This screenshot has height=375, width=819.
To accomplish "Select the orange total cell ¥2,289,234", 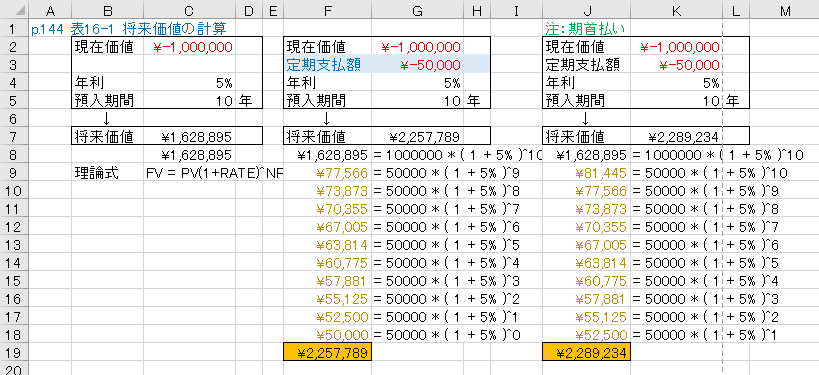I will (x=586, y=352).
